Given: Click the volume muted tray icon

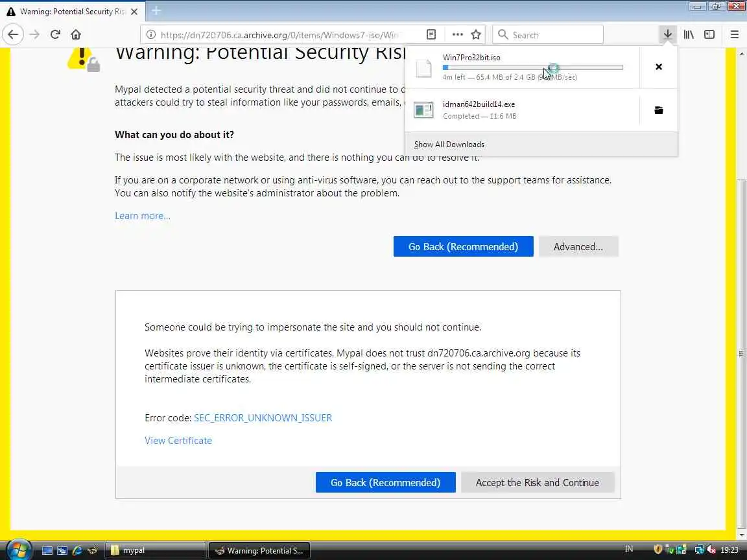Looking at the screenshot, I should click(711, 550).
